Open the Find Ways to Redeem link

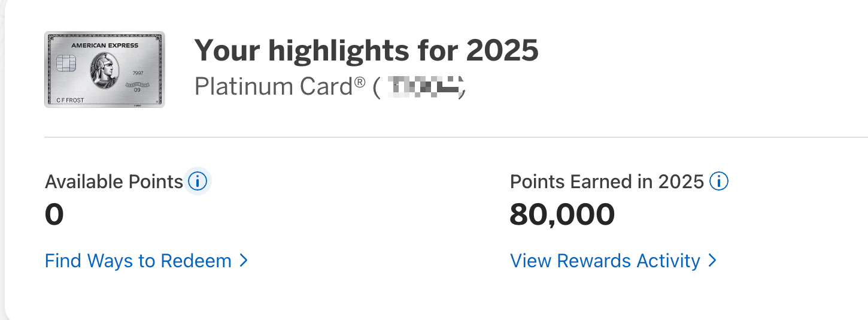click(x=138, y=261)
